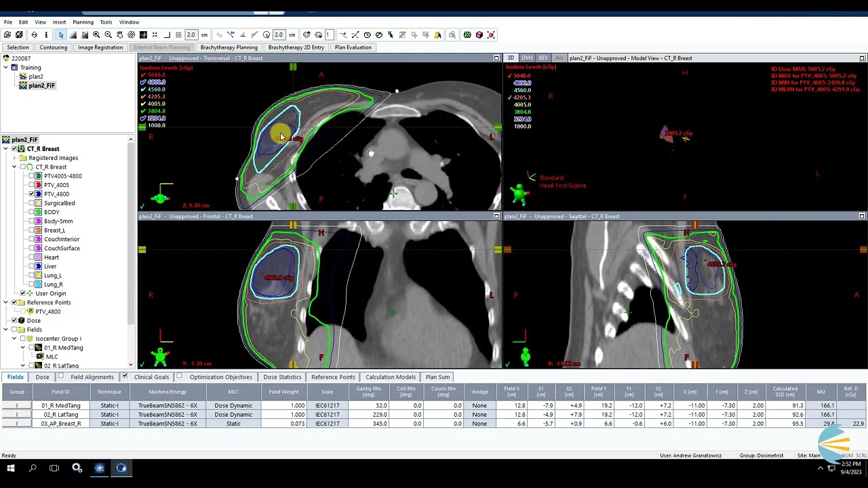
Task: Open the Insert menu
Action: click(59, 22)
